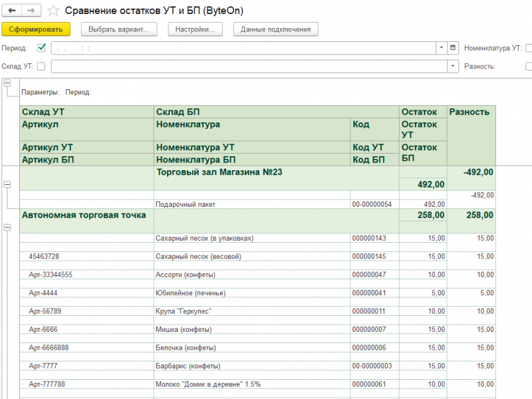Click Арт-777788 cell
This screenshot has width=532, height=399.
87,384
